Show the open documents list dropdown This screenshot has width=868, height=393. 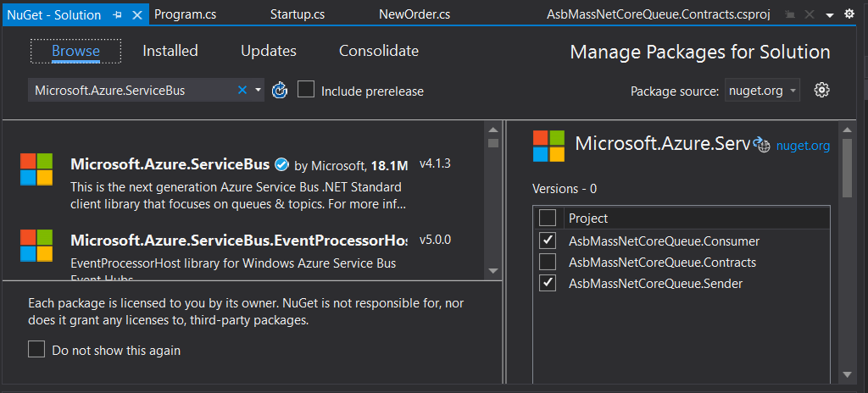coord(830,14)
